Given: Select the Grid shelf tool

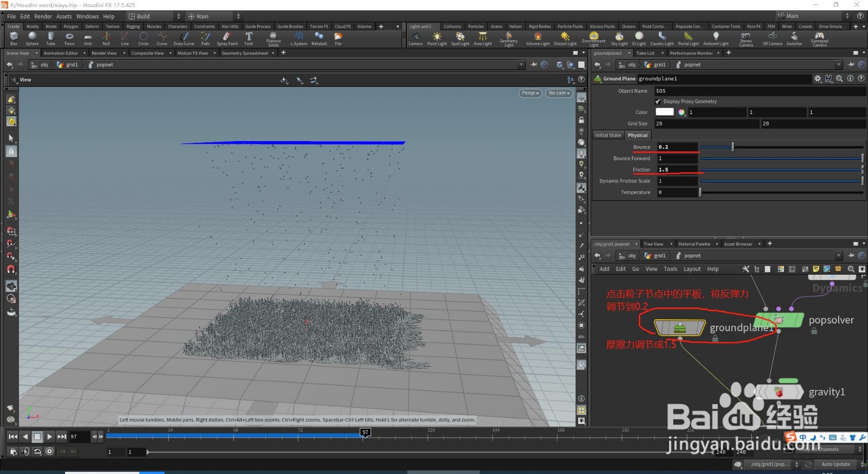Looking at the screenshot, I should point(88,39).
